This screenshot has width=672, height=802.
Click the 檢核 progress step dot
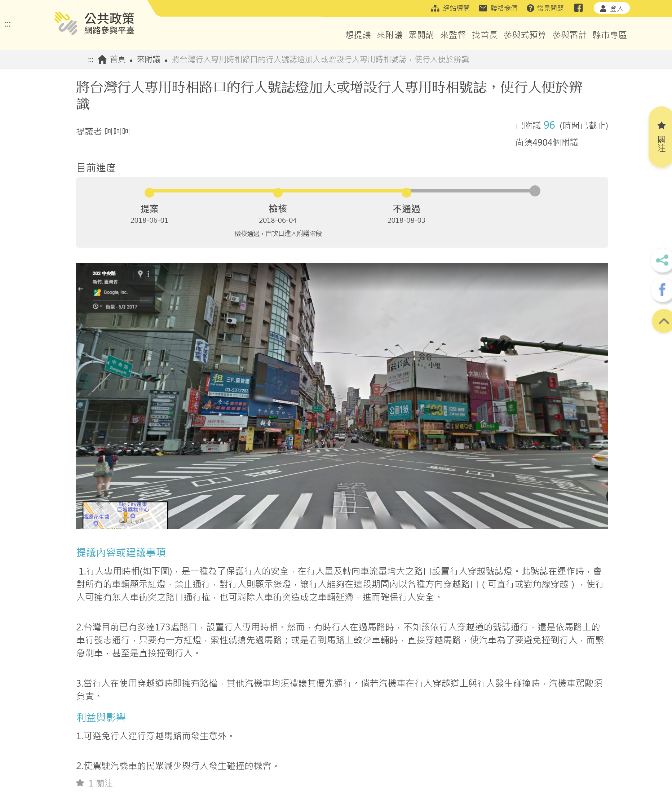[278, 192]
